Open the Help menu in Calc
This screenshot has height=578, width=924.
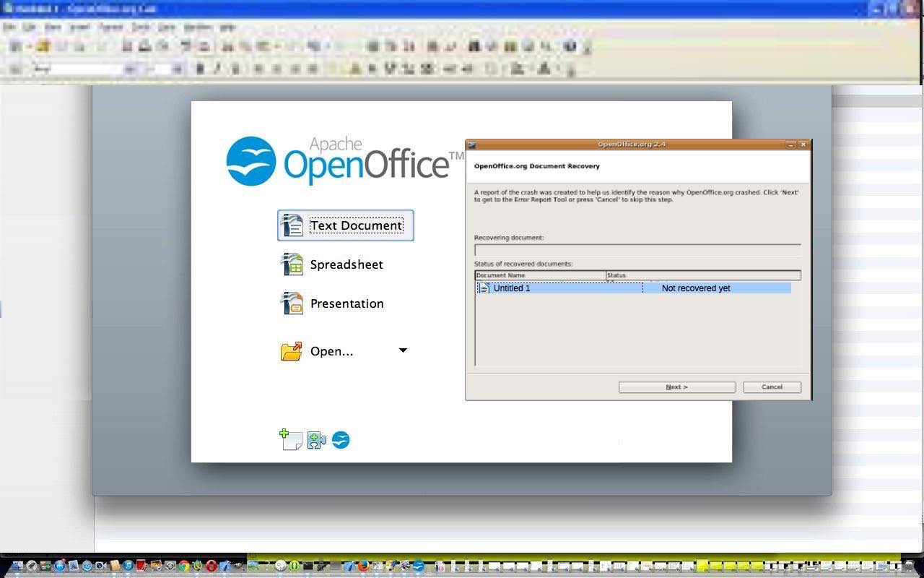pos(227,27)
